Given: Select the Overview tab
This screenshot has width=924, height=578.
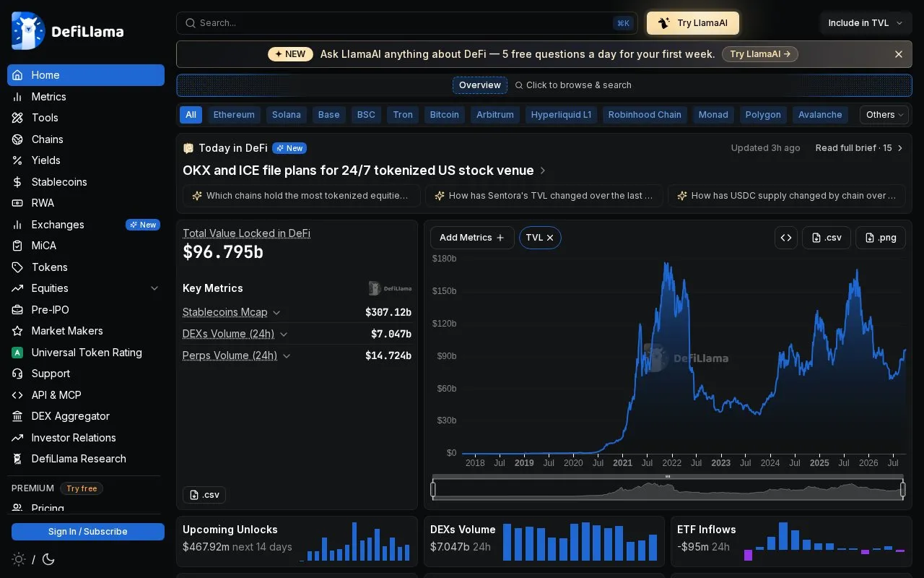Looking at the screenshot, I should 480,85.
